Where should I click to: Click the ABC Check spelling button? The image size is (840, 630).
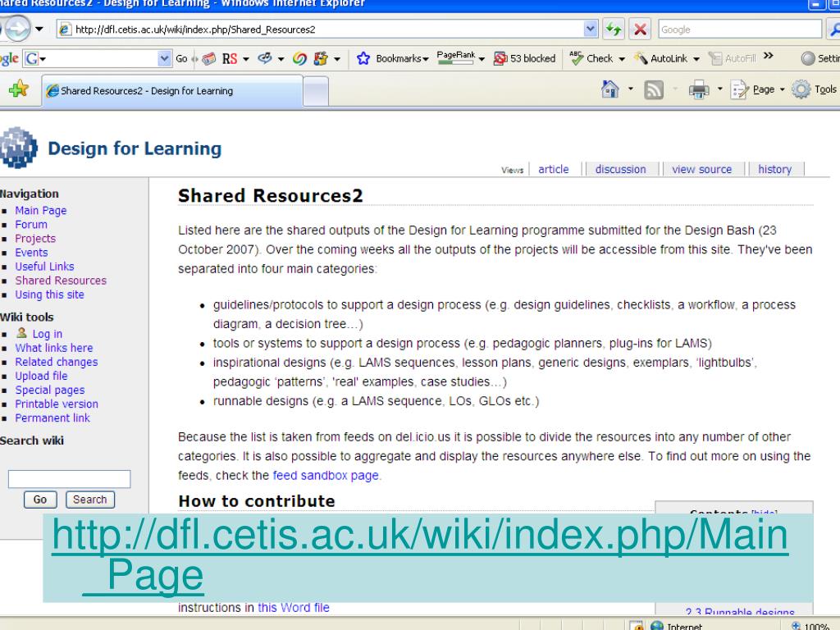tap(591, 58)
